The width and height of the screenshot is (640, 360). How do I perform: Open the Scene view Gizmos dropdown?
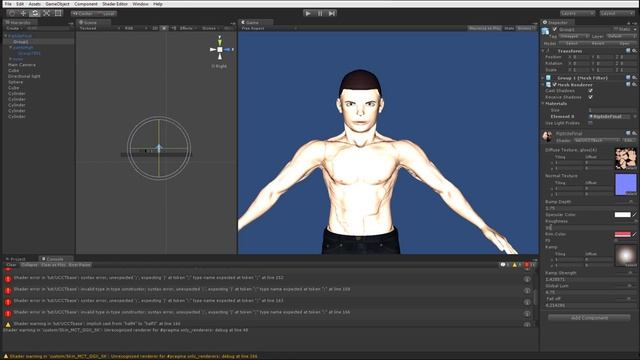tap(210, 28)
